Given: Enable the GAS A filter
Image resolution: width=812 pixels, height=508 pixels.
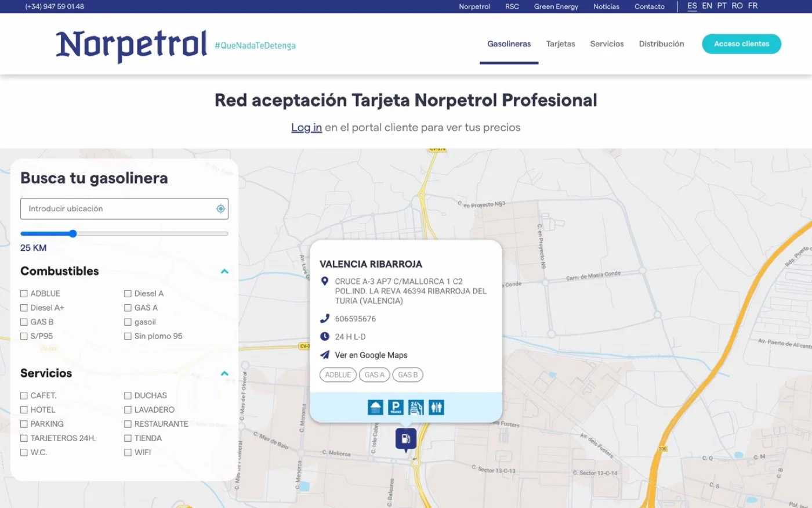Looking at the screenshot, I should (128, 308).
